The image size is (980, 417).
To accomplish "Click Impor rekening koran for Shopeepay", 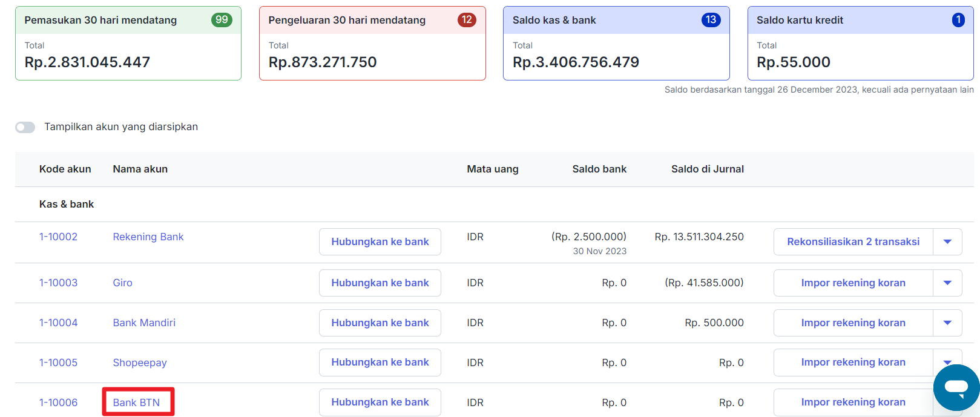I will click(x=853, y=363).
